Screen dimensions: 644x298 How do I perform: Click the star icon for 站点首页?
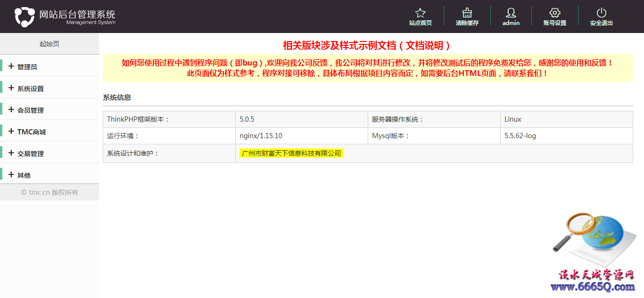click(421, 13)
